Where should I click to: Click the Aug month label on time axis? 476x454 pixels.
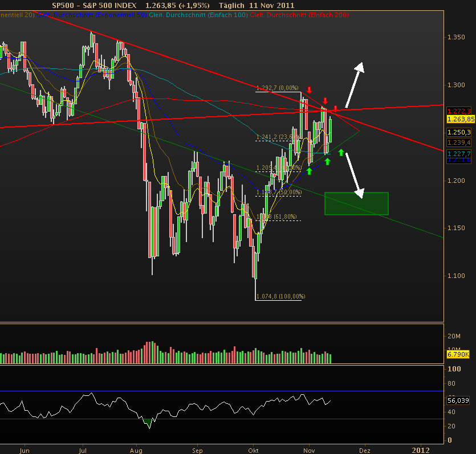(x=136, y=451)
